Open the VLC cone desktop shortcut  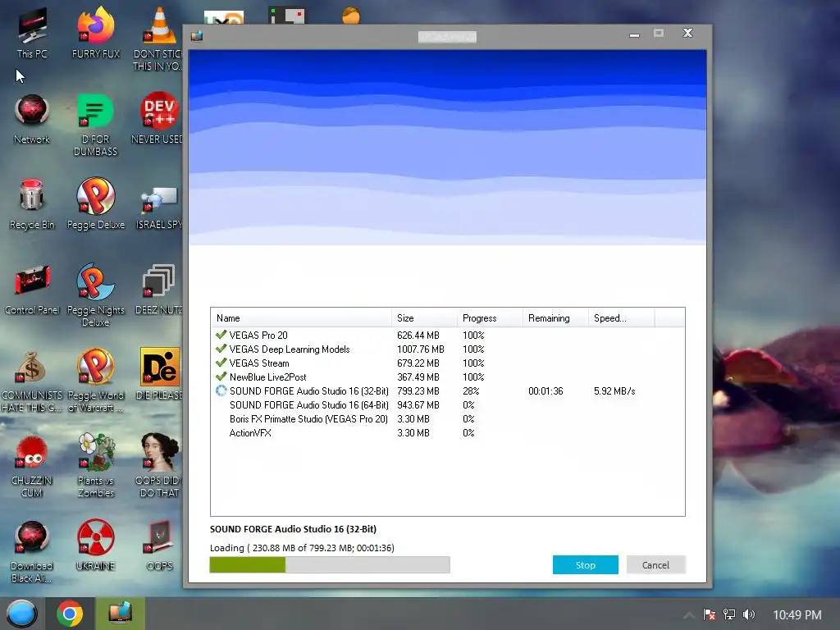pyautogui.click(x=158, y=38)
